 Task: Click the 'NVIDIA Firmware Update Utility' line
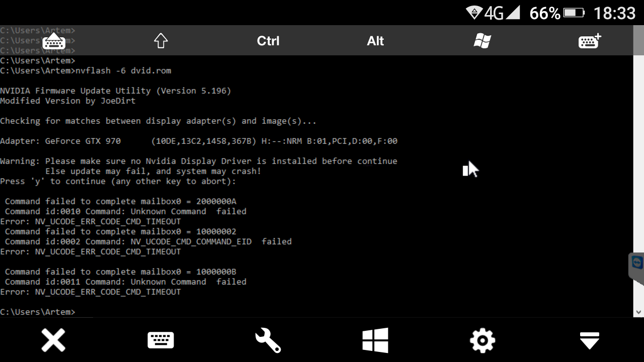(x=116, y=91)
